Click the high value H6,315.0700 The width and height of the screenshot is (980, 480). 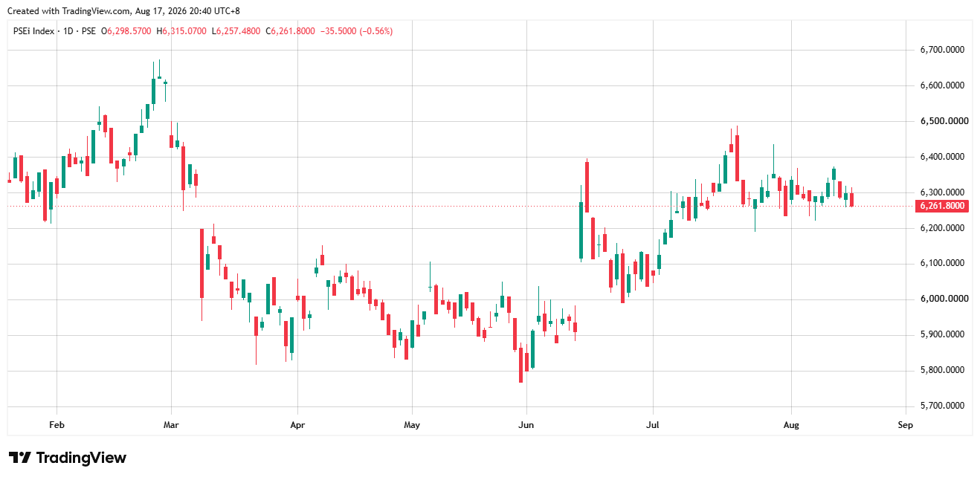(181, 31)
